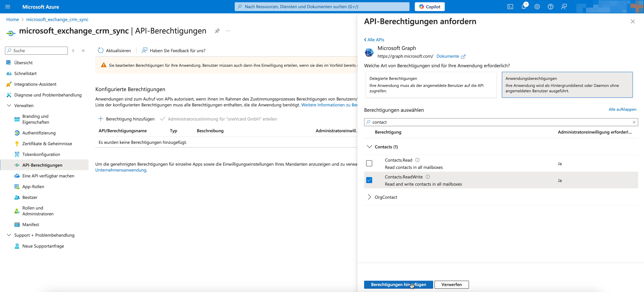Open the help question mark menu
The image size is (644, 292).
[550, 7]
